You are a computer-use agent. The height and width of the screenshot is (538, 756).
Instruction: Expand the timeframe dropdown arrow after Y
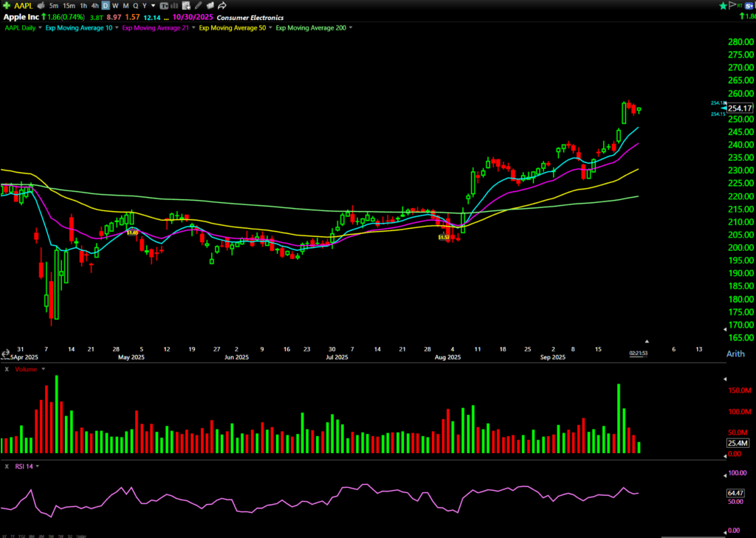[153, 5]
